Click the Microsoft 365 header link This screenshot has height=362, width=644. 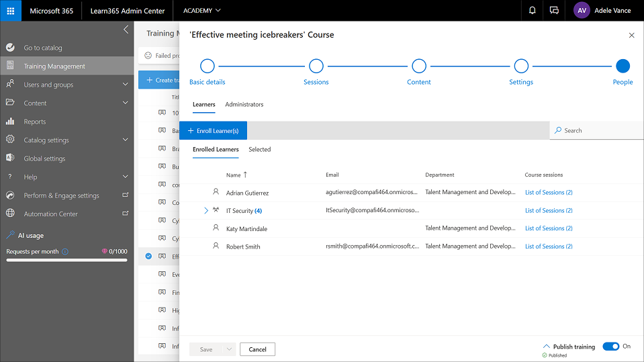pyautogui.click(x=51, y=11)
